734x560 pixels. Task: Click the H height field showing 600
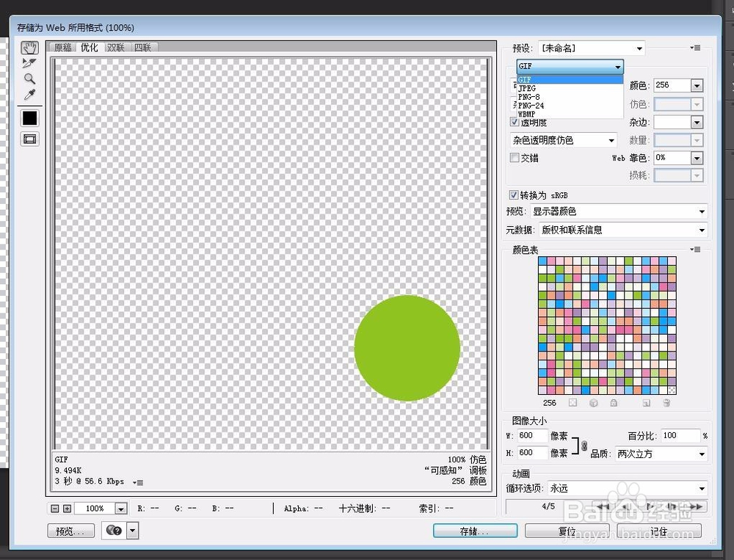[x=532, y=453]
